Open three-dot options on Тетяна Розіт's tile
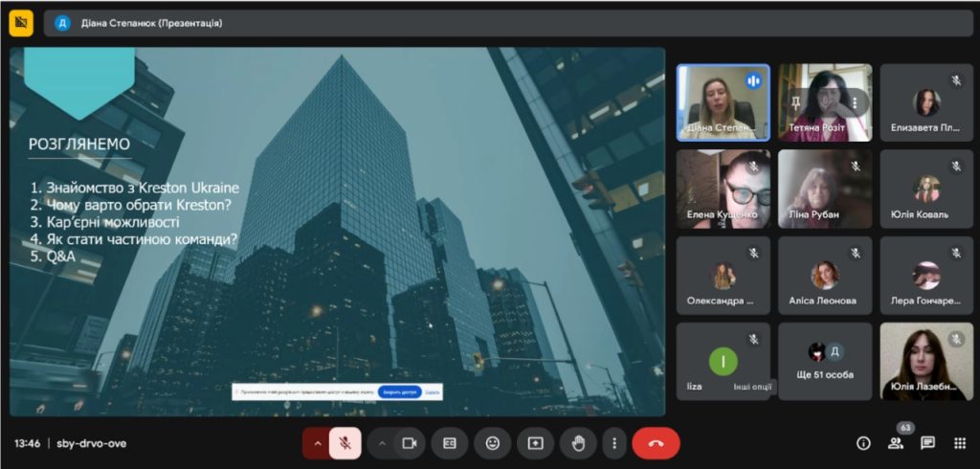The width and height of the screenshot is (980, 469). coord(855,102)
